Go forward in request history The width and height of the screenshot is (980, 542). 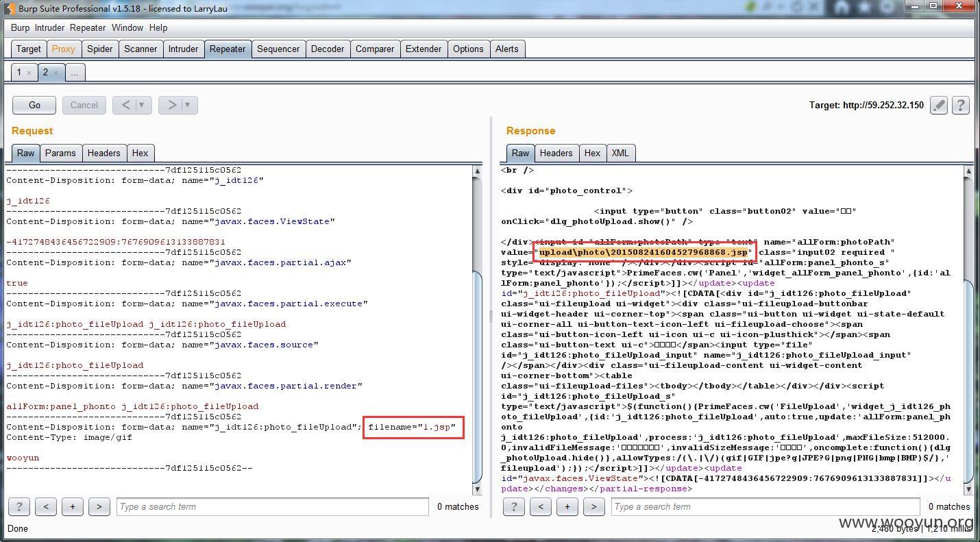(171, 105)
